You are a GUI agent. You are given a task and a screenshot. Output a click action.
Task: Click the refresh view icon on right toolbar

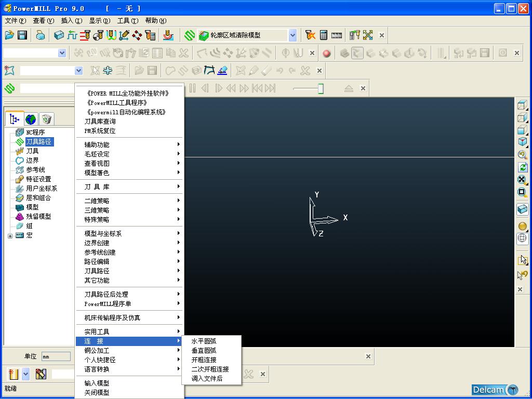pyautogui.click(x=522, y=167)
